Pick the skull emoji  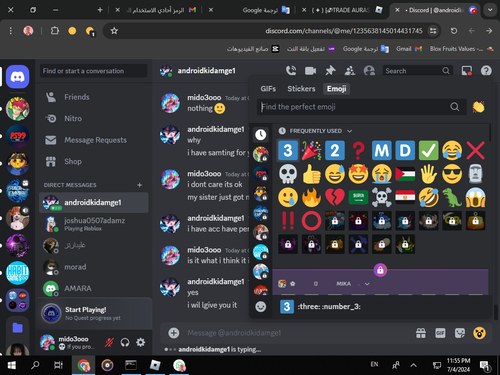coord(288,174)
